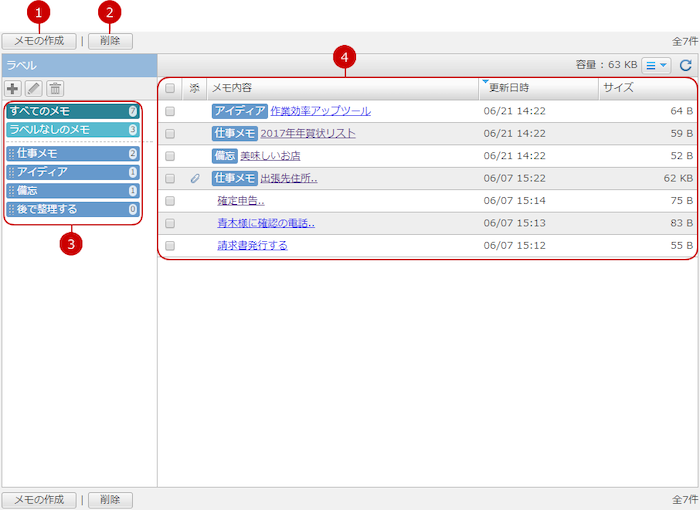Open the list view options dropdown
Viewport: 700px width, 510px height.
(656, 66)
